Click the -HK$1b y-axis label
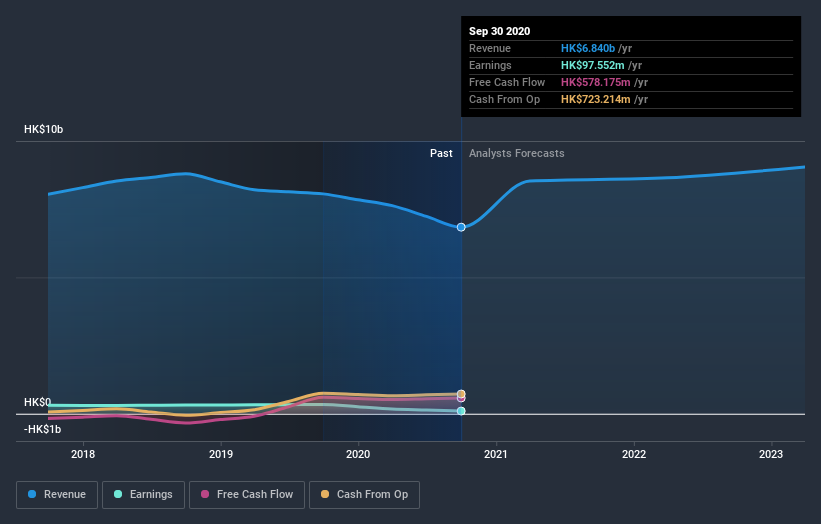The width and height of the screenshot is (821, 524). 42,429
